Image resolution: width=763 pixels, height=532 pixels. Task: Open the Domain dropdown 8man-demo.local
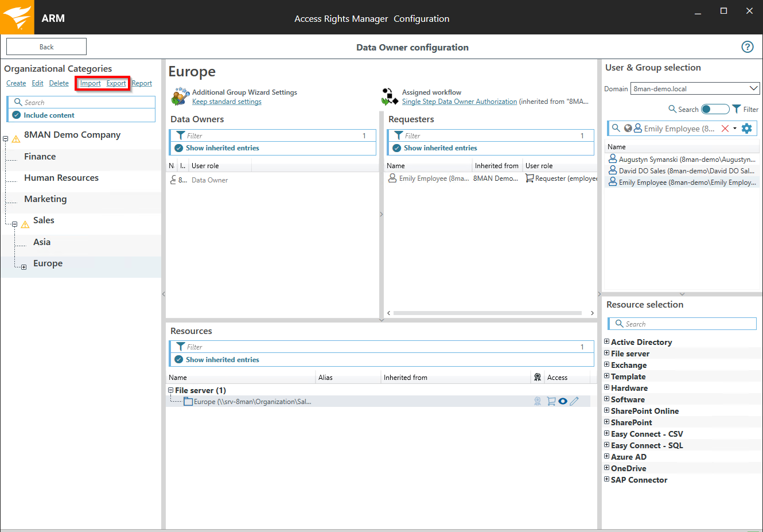[x=753, y=88]
